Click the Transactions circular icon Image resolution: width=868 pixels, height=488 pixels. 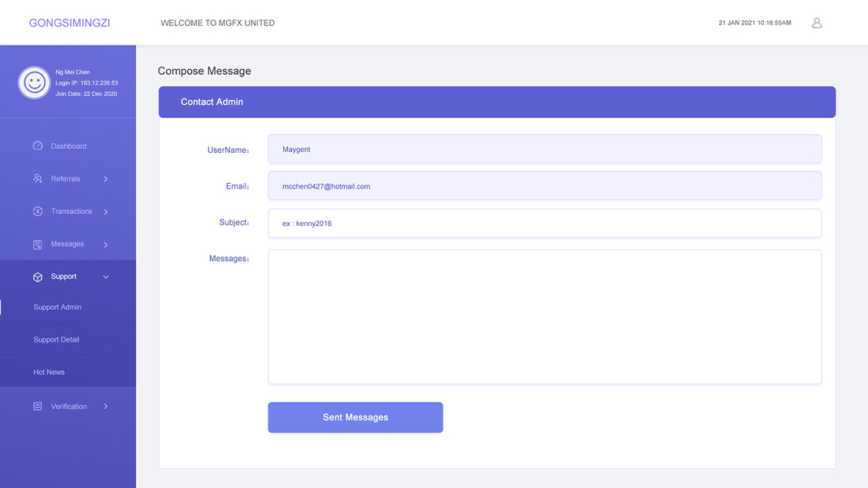pyautogui.click(x=37, y=211)
